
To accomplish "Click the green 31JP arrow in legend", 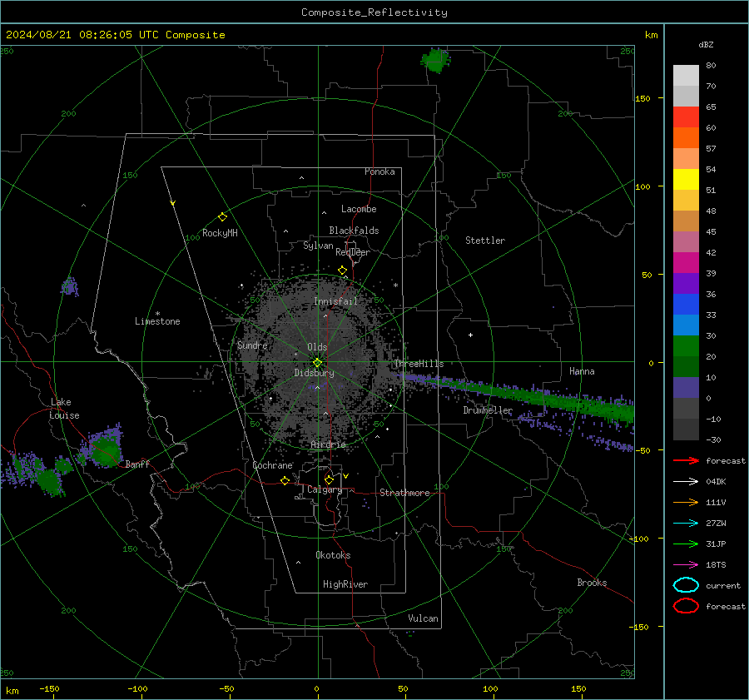I will 686,544.
